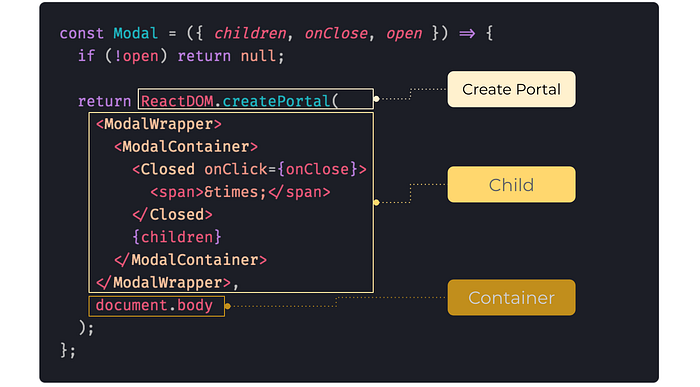
Task: Click the closing Closed tag
Action: (x=172, y=215)
